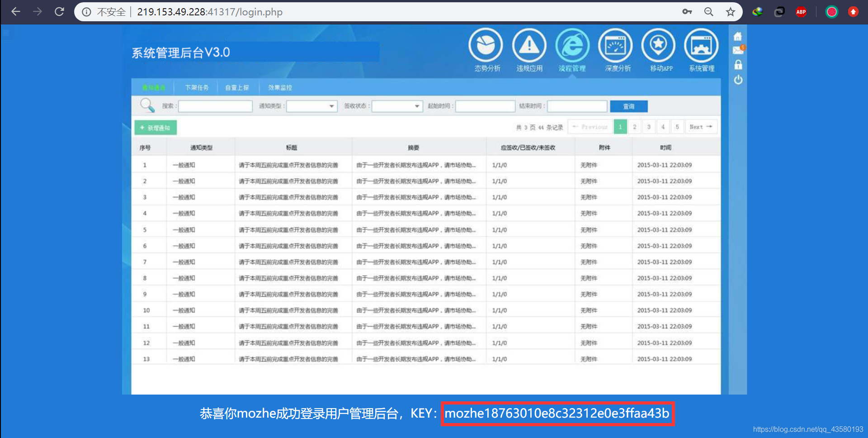This screenshot has height=438, width=868.
Task: Go to page 3 in pagination
Action: [x=649, y=127]
